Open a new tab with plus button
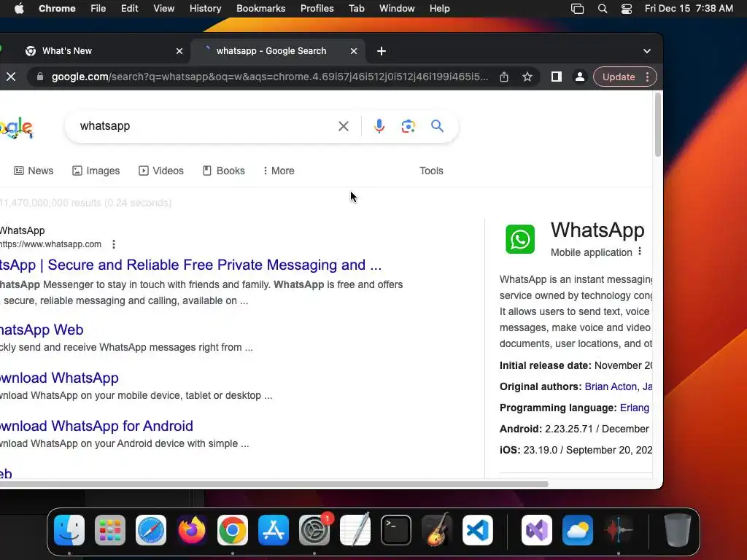747x560 pixels. tap(381, 51)
